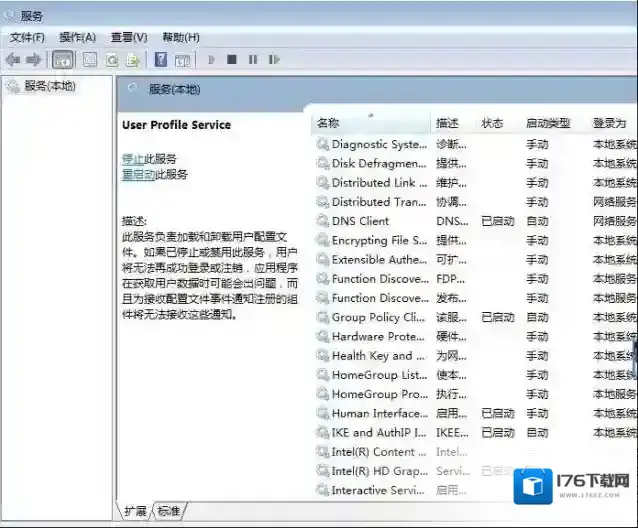Click gear icon of Distributed Tran... service
The width and height of the screenshot is (638, 528).
click(x=323, y=202)
